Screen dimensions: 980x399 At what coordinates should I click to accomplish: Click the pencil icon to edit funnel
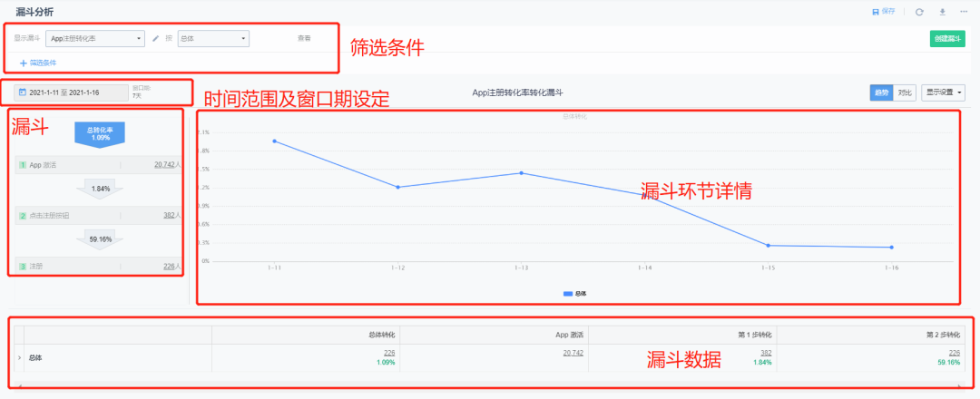[155, 38]
